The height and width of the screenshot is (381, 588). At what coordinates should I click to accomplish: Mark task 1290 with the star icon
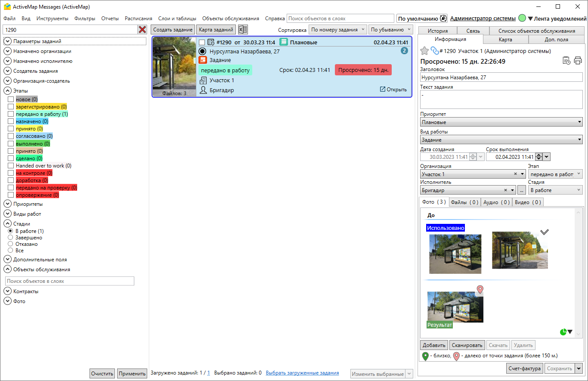click(x=424, y=51)
